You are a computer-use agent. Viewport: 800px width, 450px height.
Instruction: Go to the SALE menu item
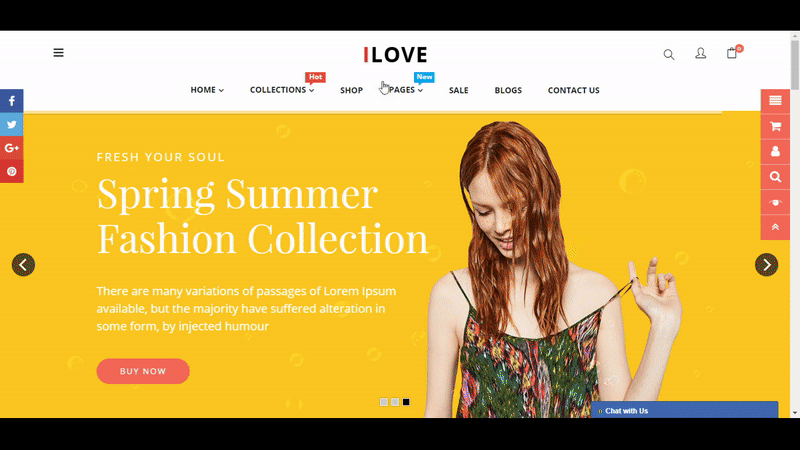tap(459, 90)
